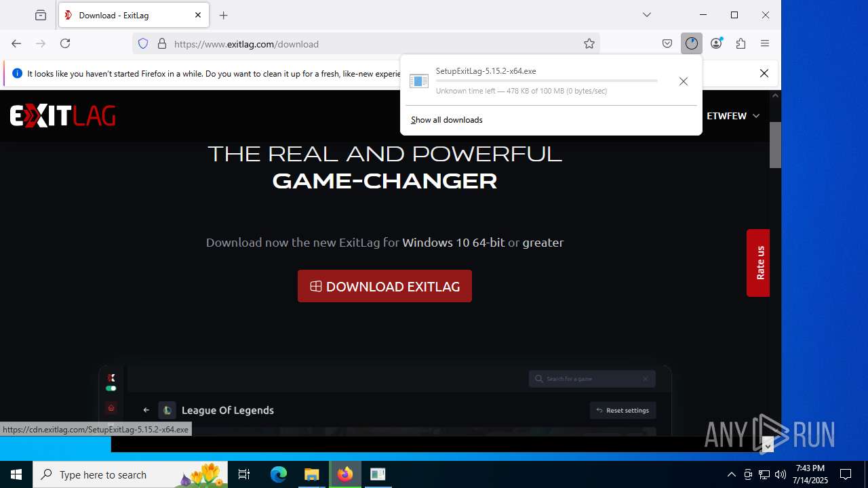Click the scroll-down chevron near bottom right

click(768, 446)
